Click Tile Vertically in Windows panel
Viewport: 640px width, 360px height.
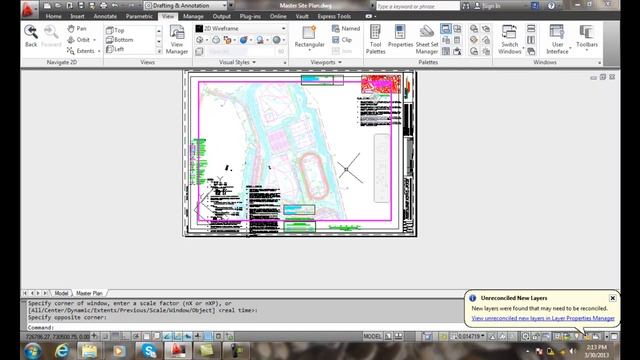(531, 40)
